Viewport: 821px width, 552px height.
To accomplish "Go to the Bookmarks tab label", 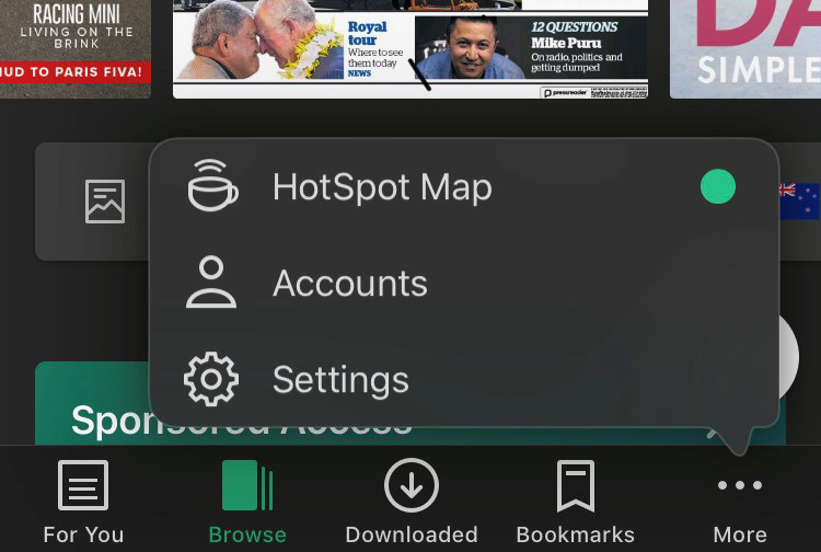I will pos(575,535).
